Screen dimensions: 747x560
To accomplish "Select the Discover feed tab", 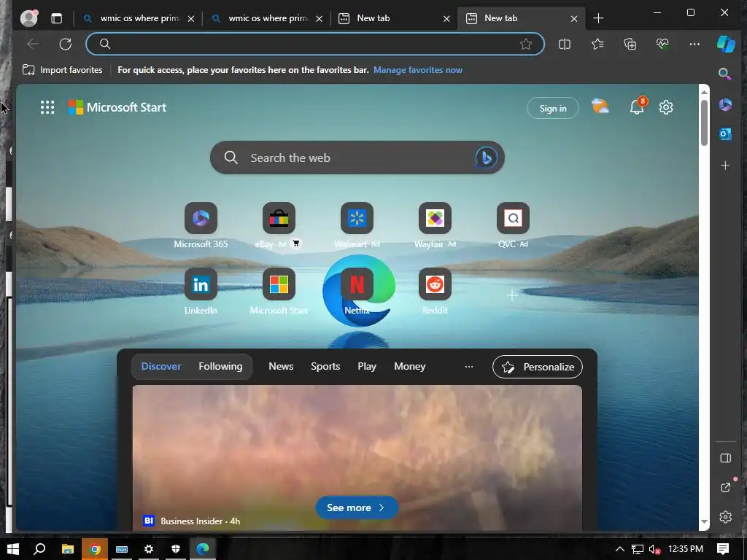I will [x=161, y=366].
